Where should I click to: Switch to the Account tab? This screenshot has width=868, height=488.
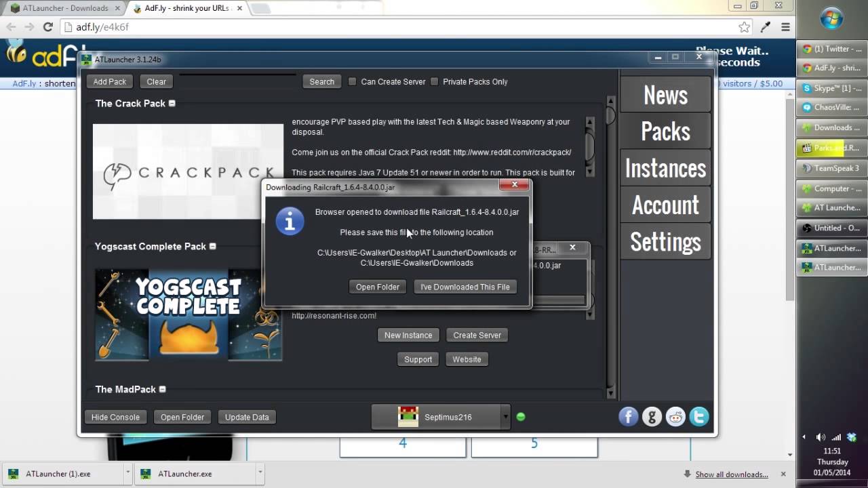click(665, 205)
